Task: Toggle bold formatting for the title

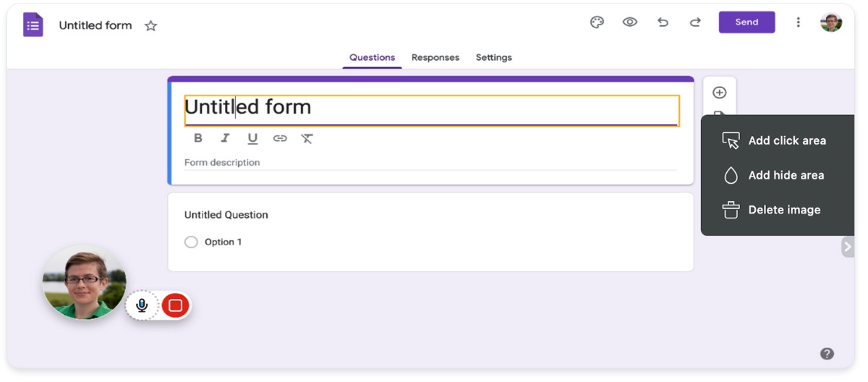Action: 198,138
